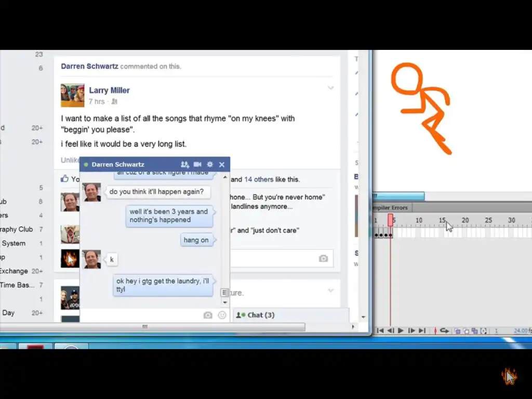This screenshot has height=399, width=532.
Task: Add friends to Darren Schwartz chat
Action: 185,165
